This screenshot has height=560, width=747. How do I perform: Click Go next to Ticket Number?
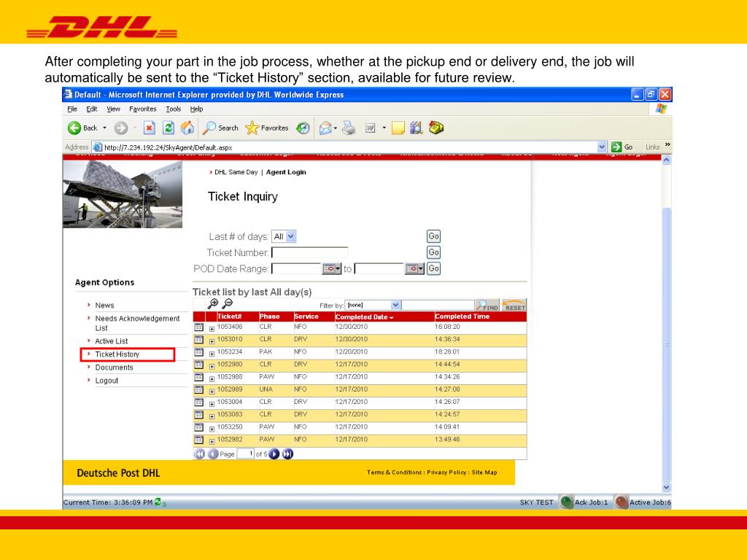(x=433, y=252)
